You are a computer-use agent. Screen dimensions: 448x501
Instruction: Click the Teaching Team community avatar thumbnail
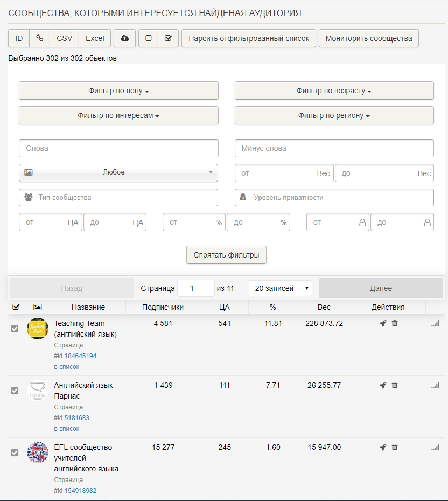(38, 329)
